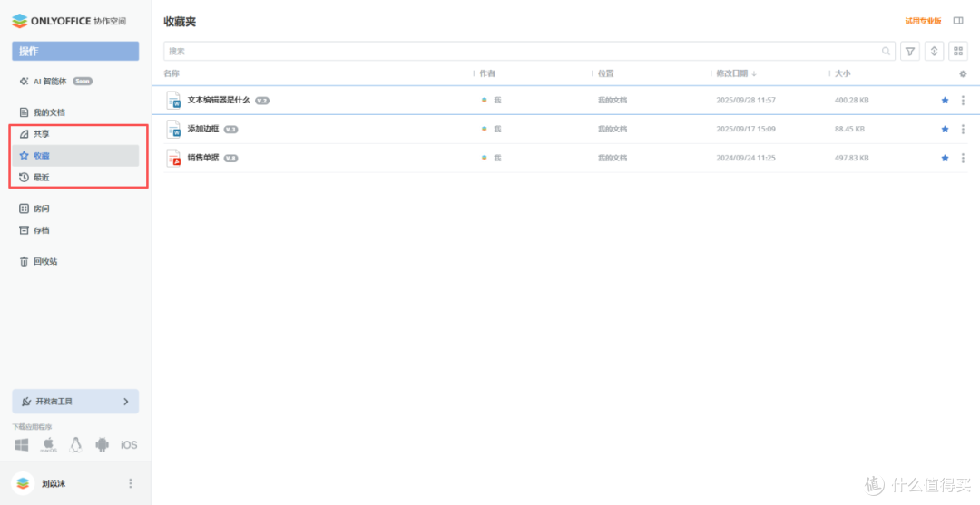Viewport: 980px width, 505px height.
Task: Click the PDF icon of 销售单据
Action: [173, 158]
